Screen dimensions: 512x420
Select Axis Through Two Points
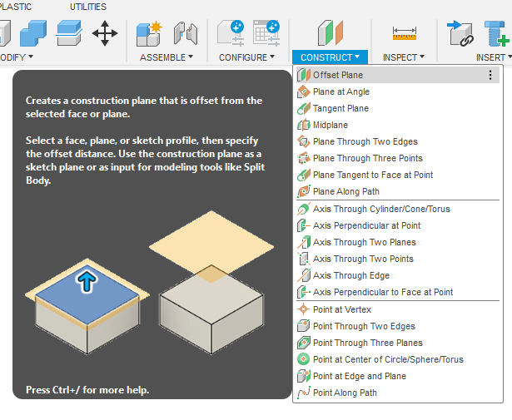click(363, 259)
